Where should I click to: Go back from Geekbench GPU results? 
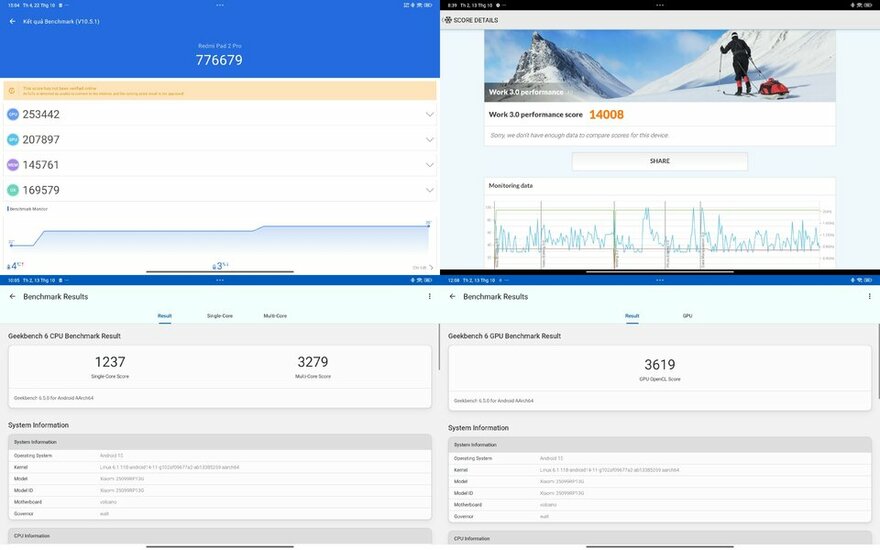point(452,297)
